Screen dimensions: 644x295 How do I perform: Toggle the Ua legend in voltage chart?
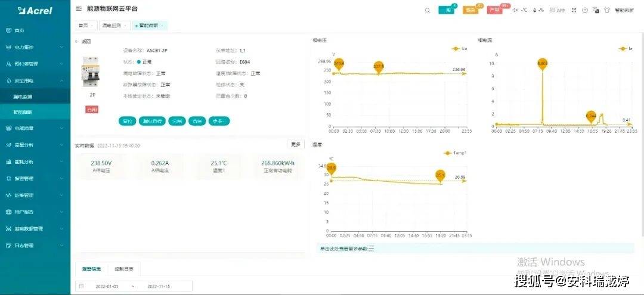[459, 48]
